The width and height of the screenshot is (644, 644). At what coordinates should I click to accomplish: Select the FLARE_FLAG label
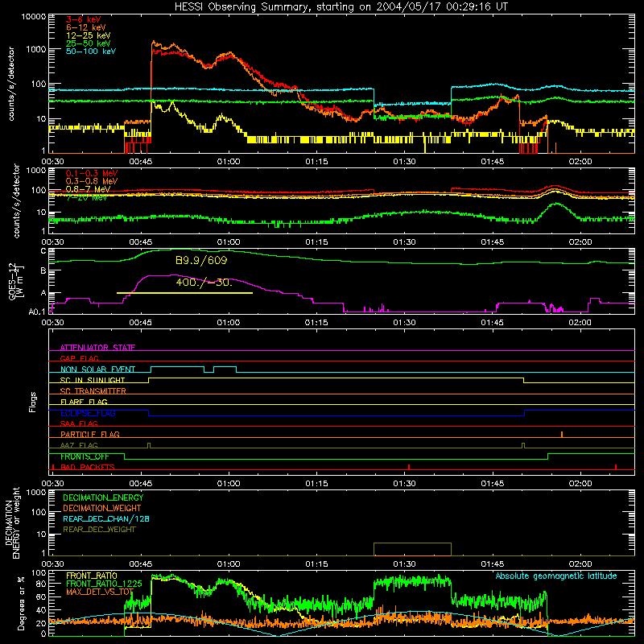(84, 402)
